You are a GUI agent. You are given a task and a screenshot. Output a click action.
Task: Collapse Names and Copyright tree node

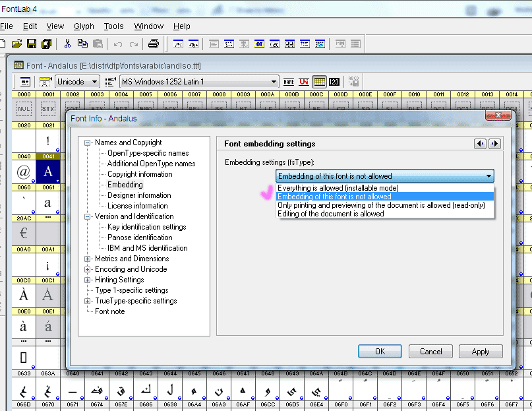click(87, 143)
